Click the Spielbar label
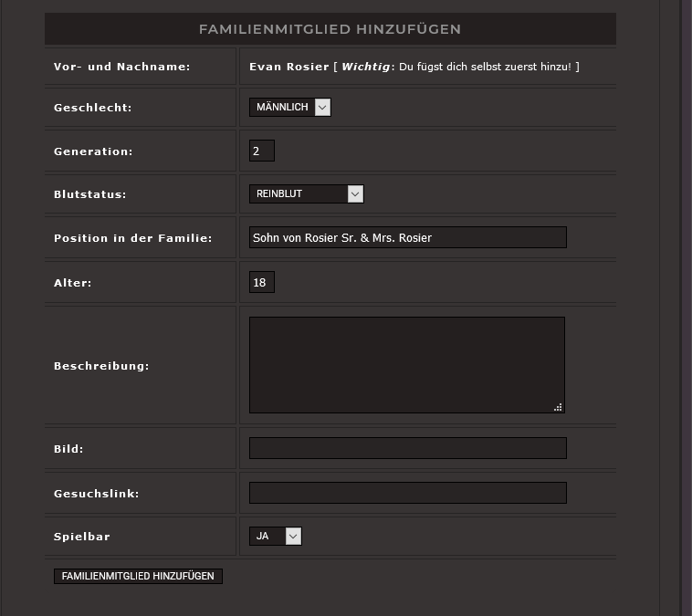 81,537
